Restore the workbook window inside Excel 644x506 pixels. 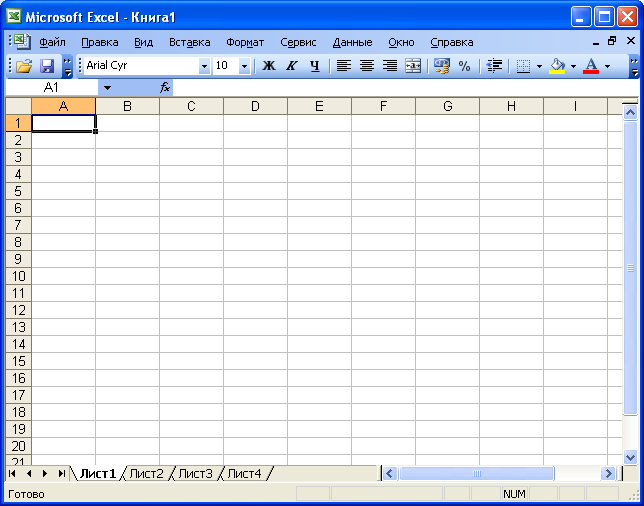point(612,41)
